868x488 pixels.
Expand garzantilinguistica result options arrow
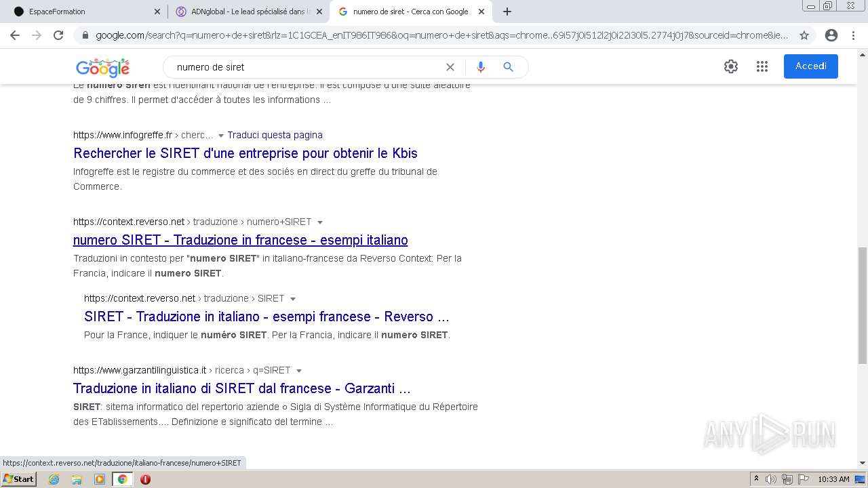pyautogui.click(x=299, y=371)
